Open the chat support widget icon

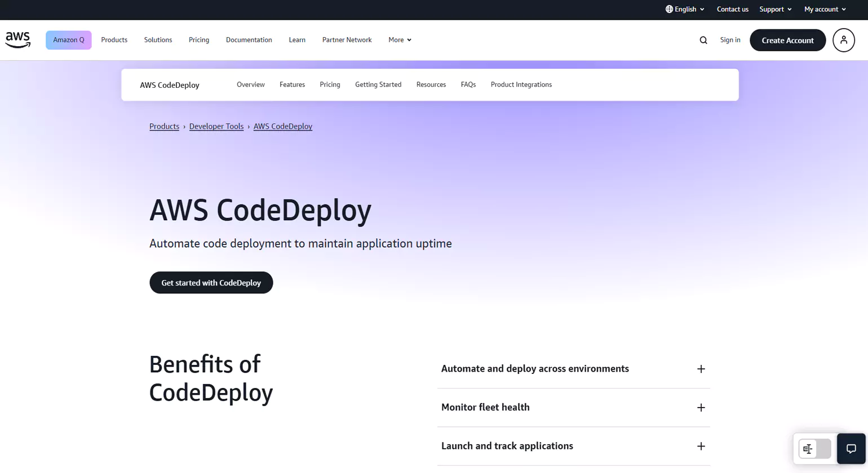pyautogui.click(x=851, y=449)
